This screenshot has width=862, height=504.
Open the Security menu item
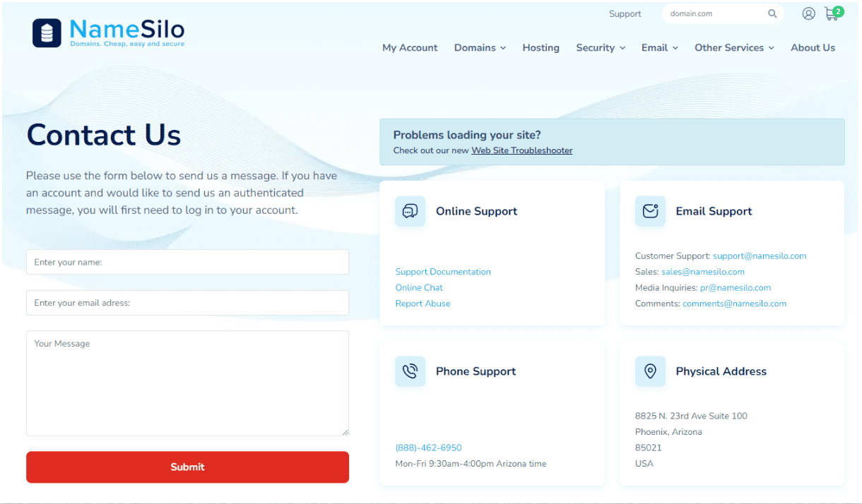(x=595, y=48)
